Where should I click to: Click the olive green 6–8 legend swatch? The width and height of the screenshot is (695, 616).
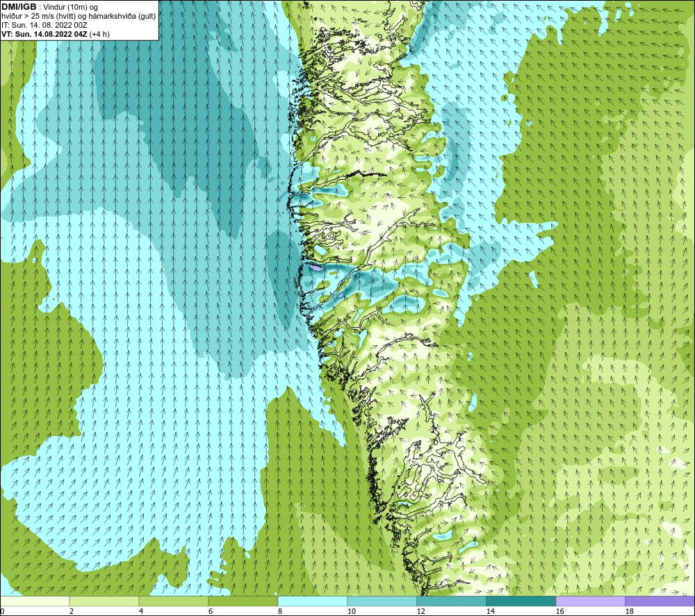[243, 601]
